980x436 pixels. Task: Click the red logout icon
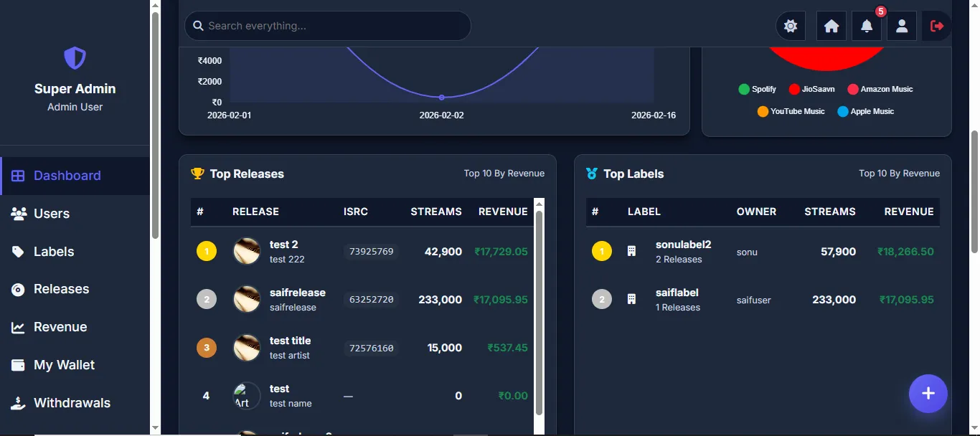point(937,27)
